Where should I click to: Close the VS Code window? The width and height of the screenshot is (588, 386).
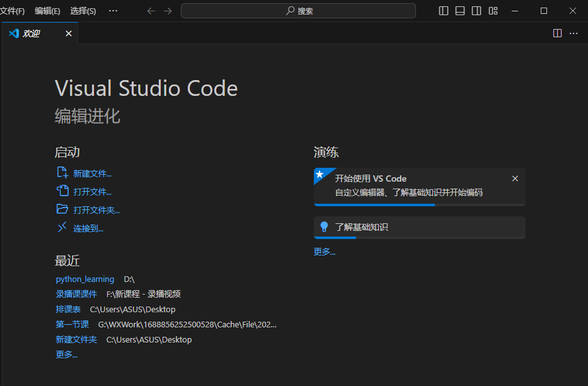click(x=573, y=11)
